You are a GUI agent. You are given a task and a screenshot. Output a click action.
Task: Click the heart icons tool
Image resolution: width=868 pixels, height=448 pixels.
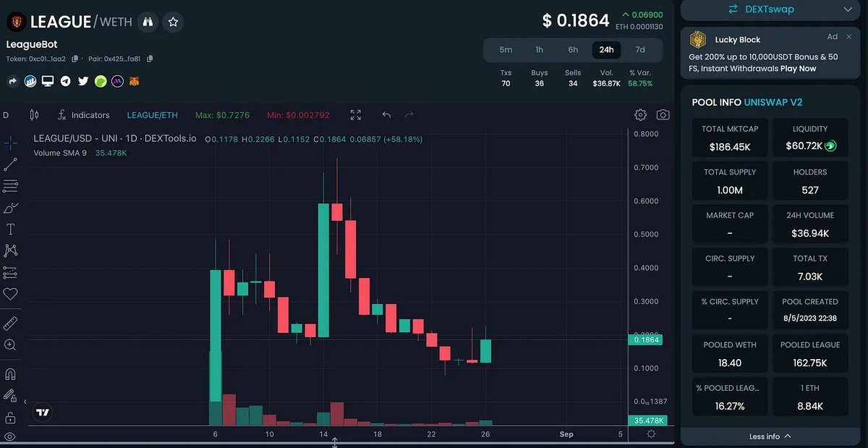(x=11, y=295)
